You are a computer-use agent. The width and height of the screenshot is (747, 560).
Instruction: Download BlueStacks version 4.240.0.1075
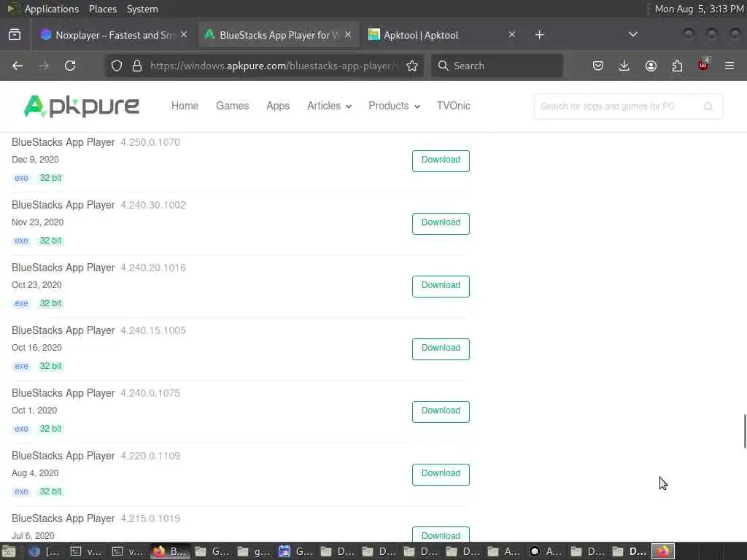441,411
